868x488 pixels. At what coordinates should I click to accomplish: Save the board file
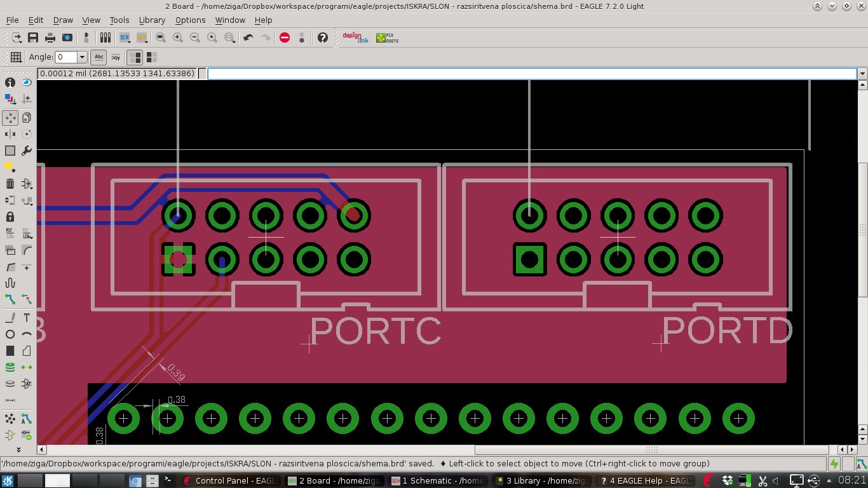point(33,38)
